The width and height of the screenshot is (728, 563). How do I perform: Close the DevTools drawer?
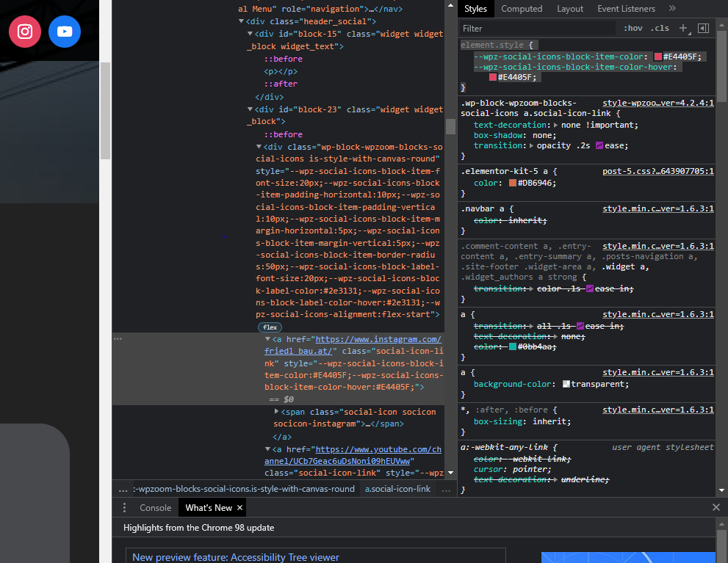pos(716,507)
